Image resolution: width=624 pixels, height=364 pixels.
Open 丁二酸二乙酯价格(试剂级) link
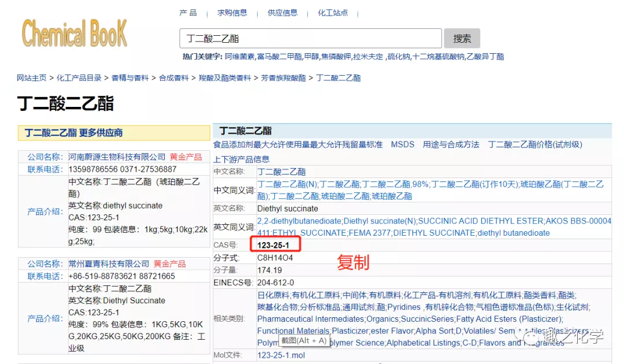535,144
